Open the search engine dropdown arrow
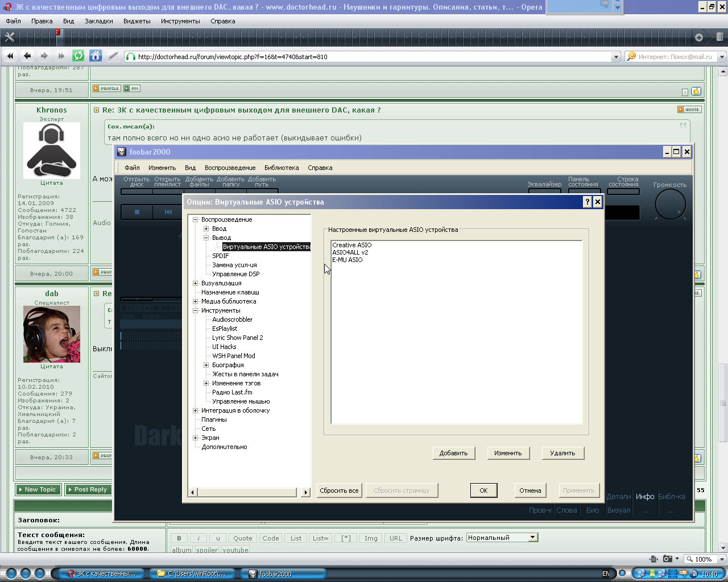 pyautogui.click(x=722, y=57)
